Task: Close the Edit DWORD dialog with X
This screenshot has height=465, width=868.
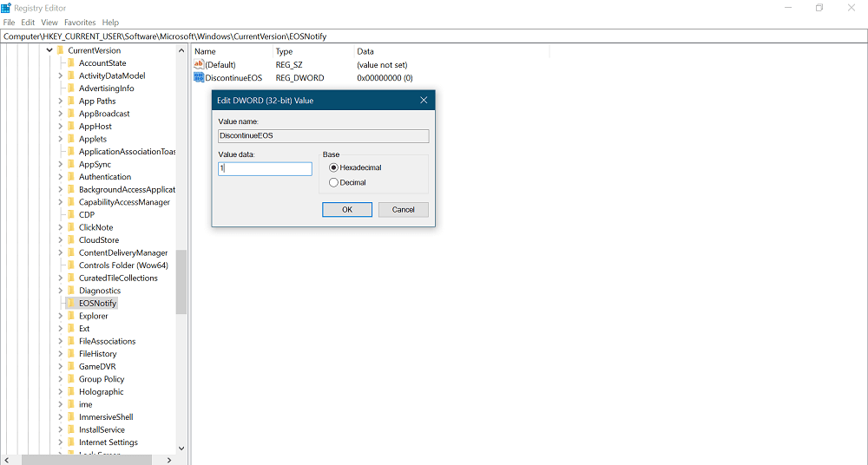Action: click(x=424, y=100)
